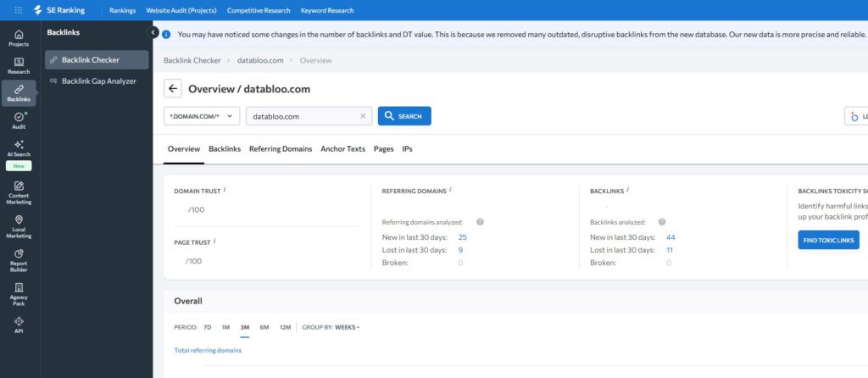The height and width of the screenshot is (378, 868).
Task: Set period to 7D
Action: click(x=208, y=327)
